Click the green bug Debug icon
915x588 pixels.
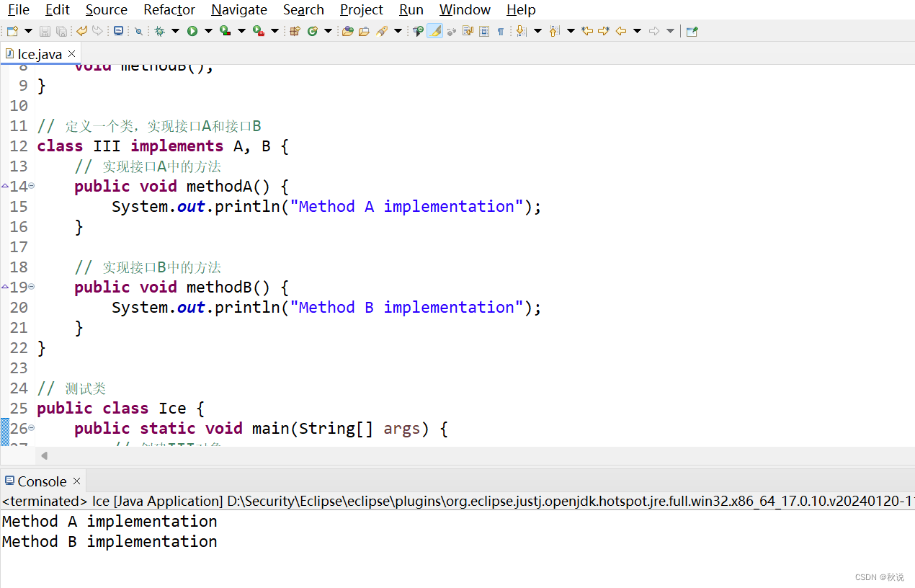(x=159, y=31)
